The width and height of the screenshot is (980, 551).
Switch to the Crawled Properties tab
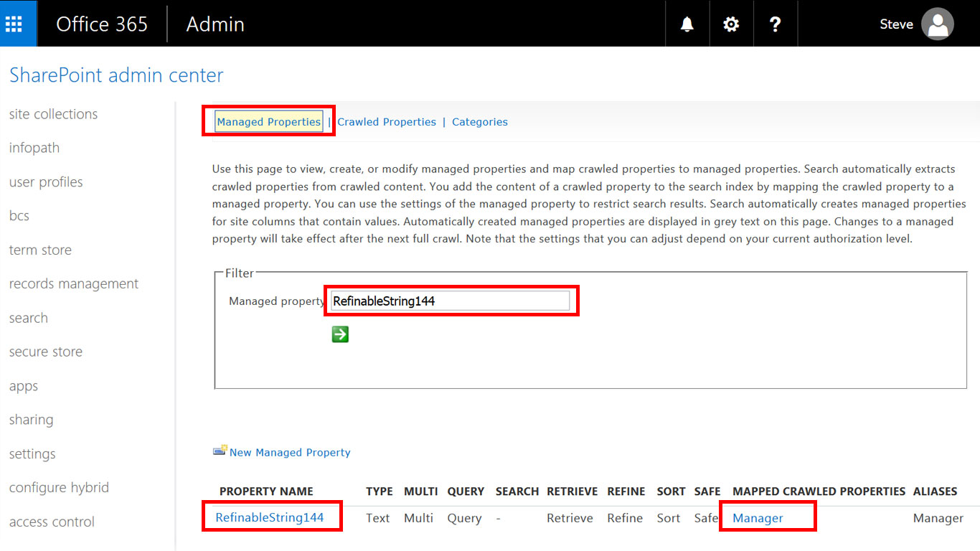click(x=387, y=122)
